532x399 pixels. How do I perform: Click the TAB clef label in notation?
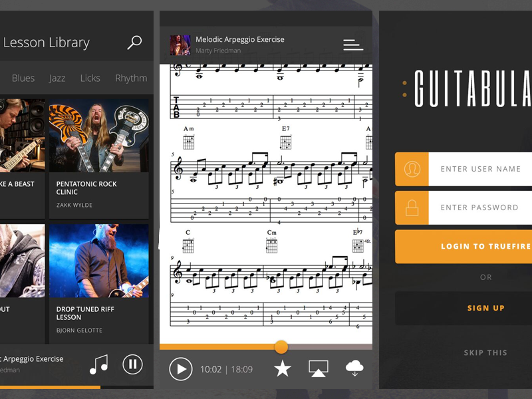pyautogui.click(x=176, y=107)
